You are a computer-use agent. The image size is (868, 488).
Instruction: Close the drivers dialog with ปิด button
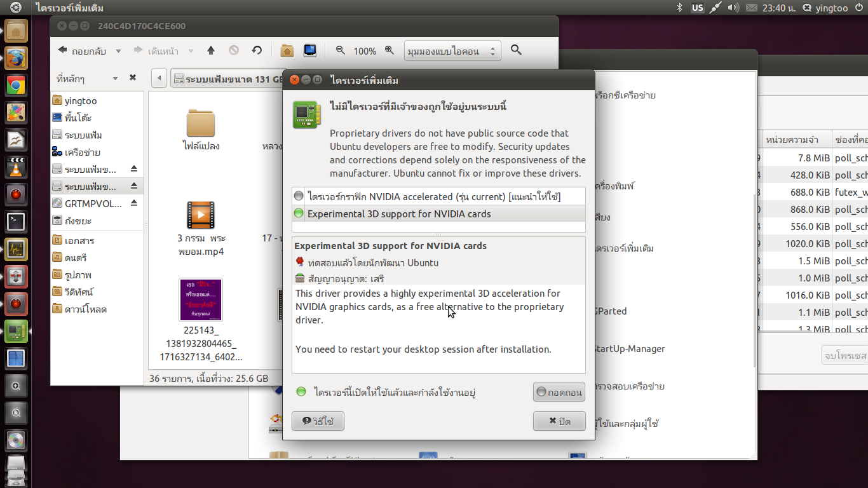tap(559, 421)
